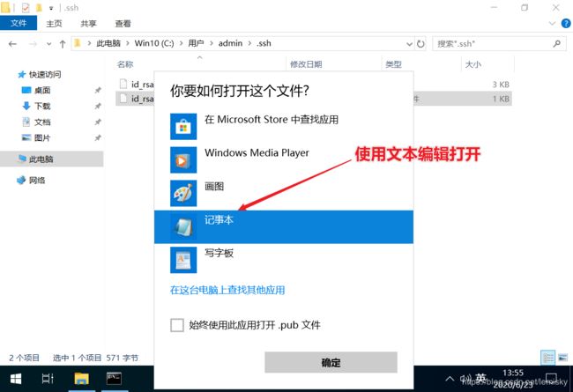This screenshot has height=392, width=573.
Task: Expand the chevron after 'Win10 (C:)' in breadcrumb
Action: click(181, 43)
